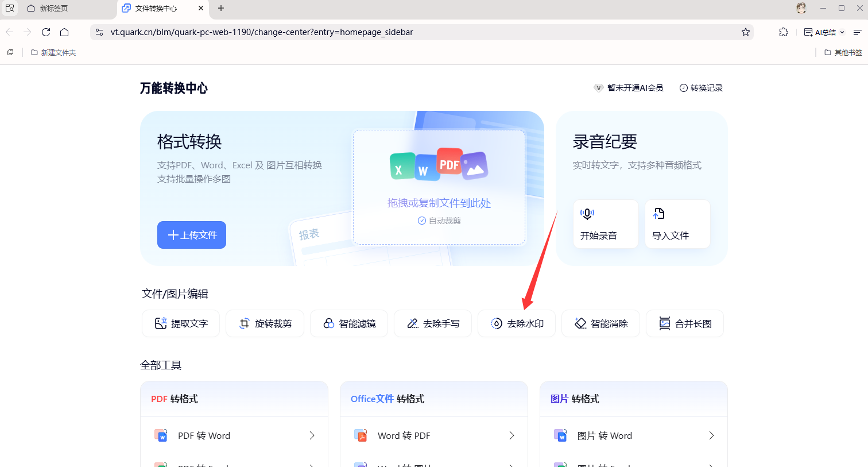
Task: Open a new tab with the plus button
Action: coord(221,8)
